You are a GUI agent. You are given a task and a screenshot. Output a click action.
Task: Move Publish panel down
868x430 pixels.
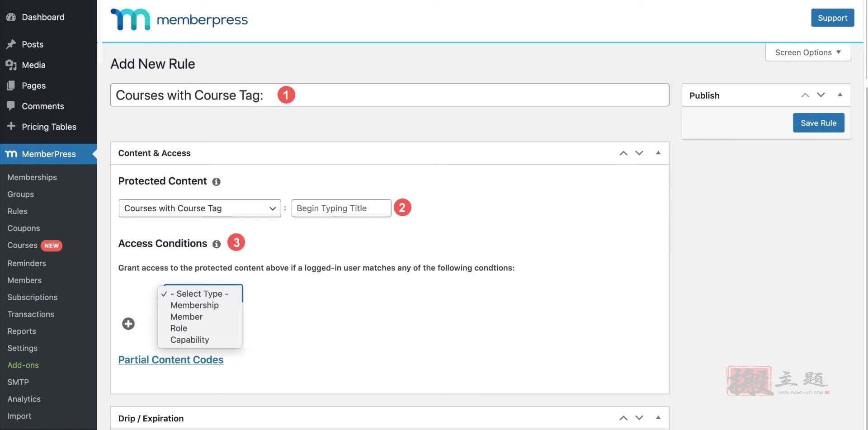click(x=821, y=95)
